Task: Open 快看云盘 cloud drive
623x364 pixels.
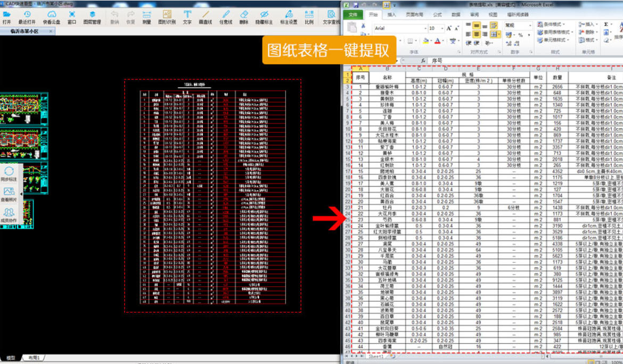Action: point(52,17)
